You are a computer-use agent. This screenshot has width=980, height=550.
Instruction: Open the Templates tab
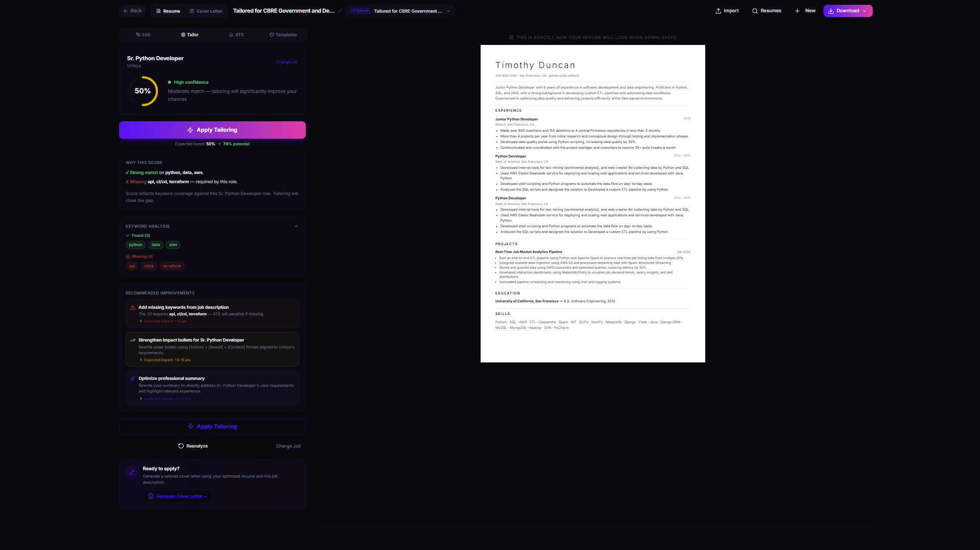click(x=283, y=35)
